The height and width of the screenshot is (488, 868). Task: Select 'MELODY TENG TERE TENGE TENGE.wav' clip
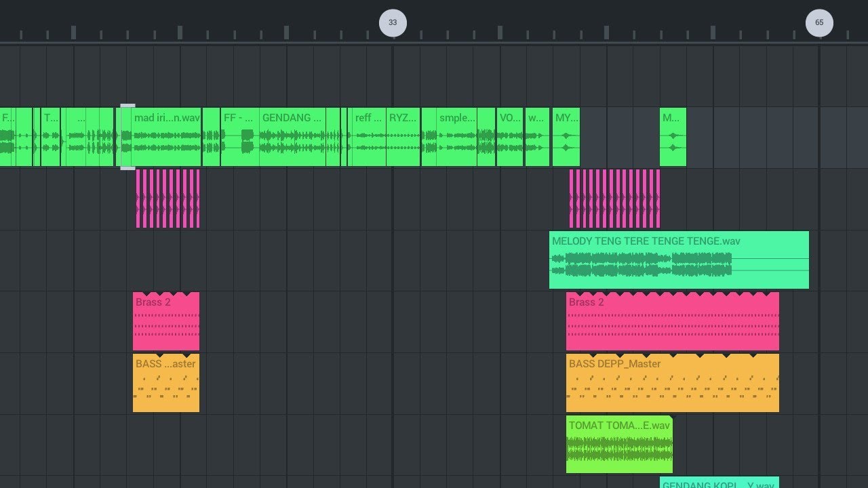click(x=679, y=260)
